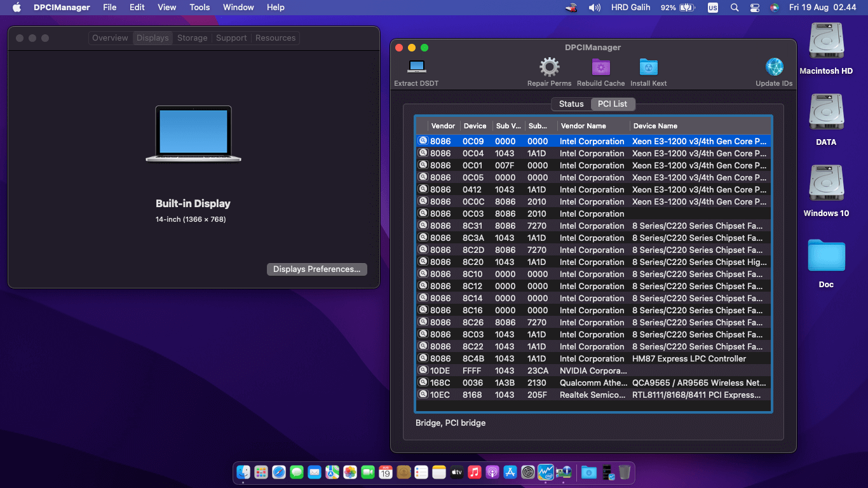Open the Window menu
868x488 pixels.
(238, 8)
